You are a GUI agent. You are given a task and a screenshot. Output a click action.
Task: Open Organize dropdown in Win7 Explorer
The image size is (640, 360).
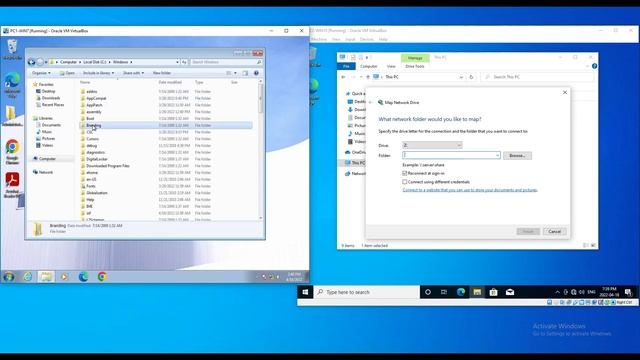[41, 73]
